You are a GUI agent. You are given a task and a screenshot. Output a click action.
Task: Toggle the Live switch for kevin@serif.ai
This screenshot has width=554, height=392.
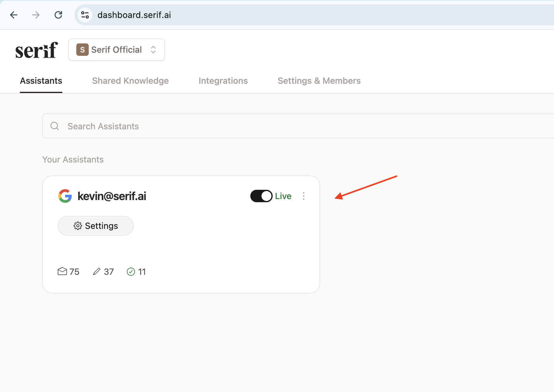(x=261, y=196)
